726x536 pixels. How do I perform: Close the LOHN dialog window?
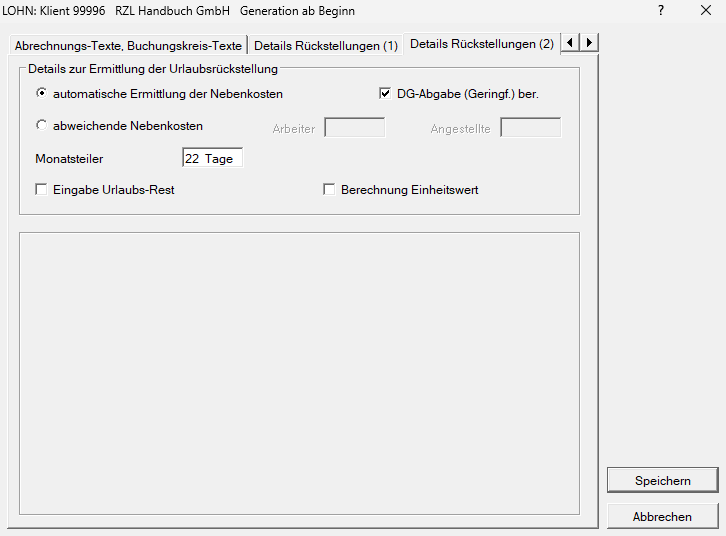click(705, 11)
